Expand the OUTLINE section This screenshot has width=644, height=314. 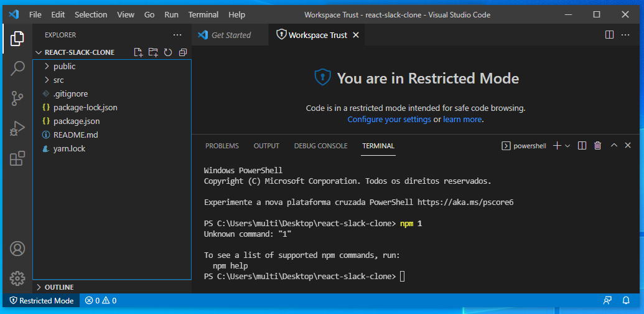click(x=55, y=287)
